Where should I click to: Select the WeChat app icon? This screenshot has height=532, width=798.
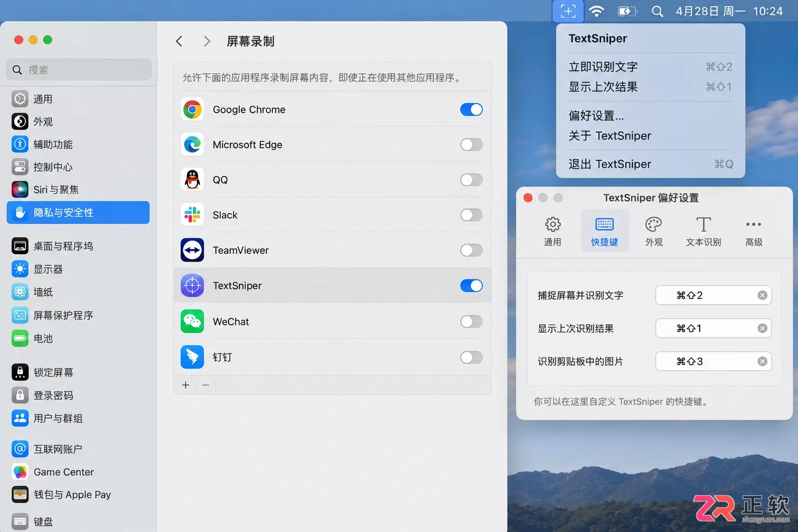[192, 321]
